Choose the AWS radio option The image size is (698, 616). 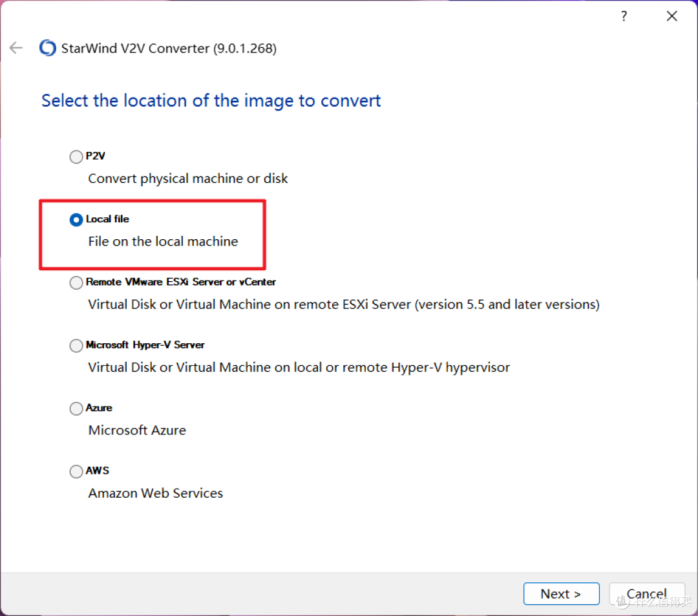[76, 471]
